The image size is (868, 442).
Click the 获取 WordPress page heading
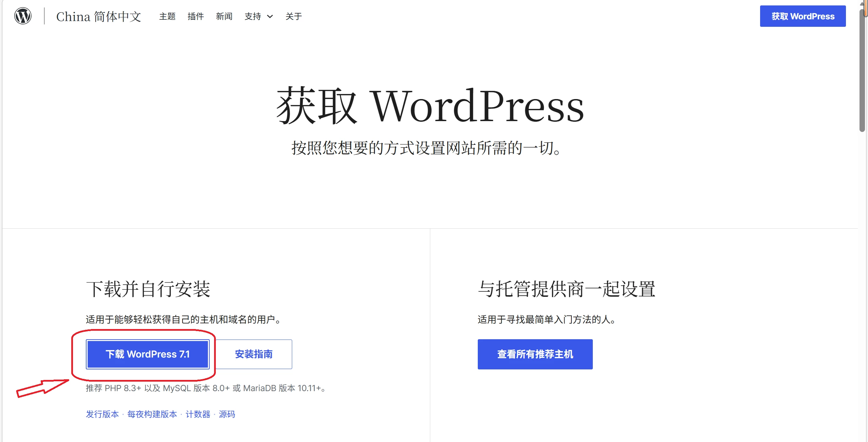pyautogui.click(x=430, y=106)
